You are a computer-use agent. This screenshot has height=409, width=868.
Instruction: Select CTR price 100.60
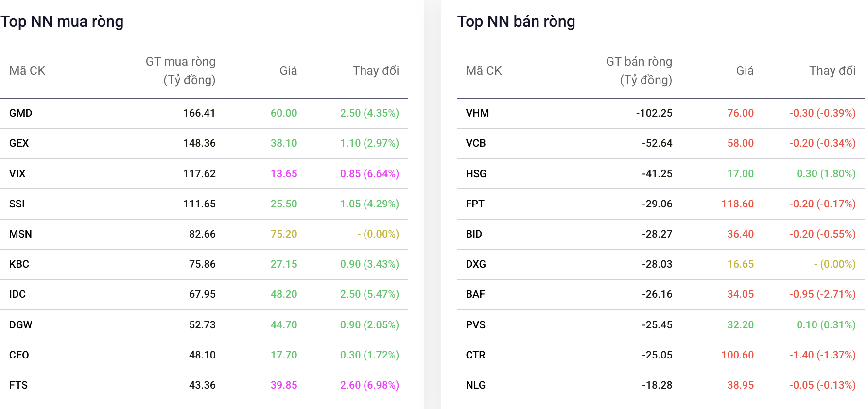pyautogui.click(x=738, y=355)
